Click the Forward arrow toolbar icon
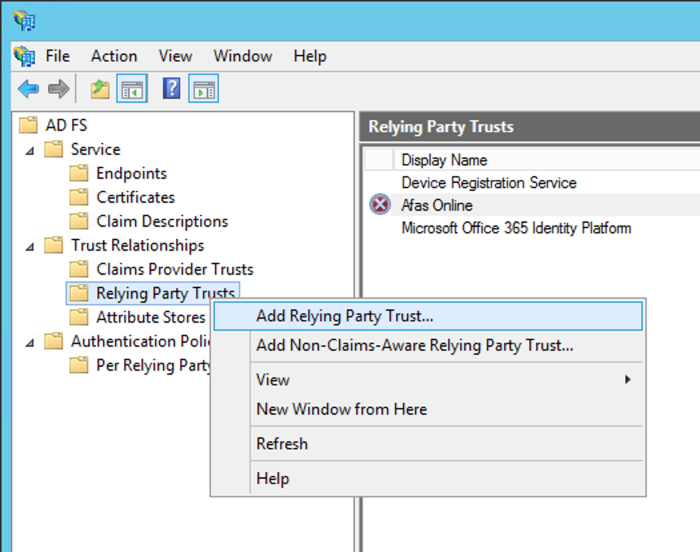The height and width of the screenshot is (552, 700). (x=58, y=88)
